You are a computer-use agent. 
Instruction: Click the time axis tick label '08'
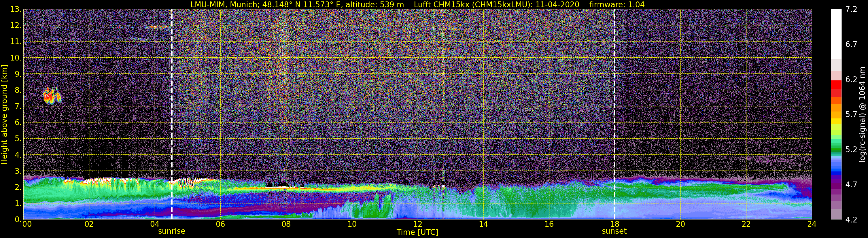[286, 224]
